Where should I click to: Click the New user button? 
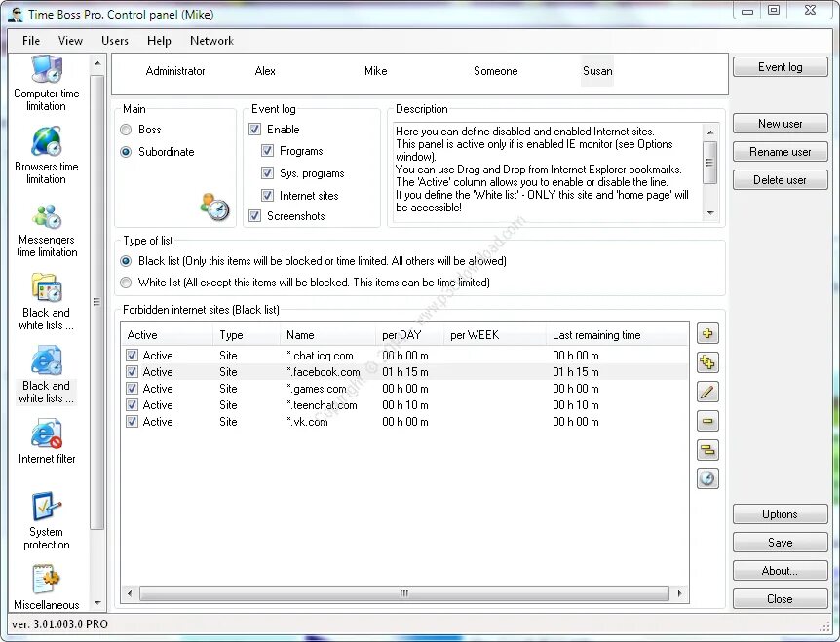[x=780, y=123]
